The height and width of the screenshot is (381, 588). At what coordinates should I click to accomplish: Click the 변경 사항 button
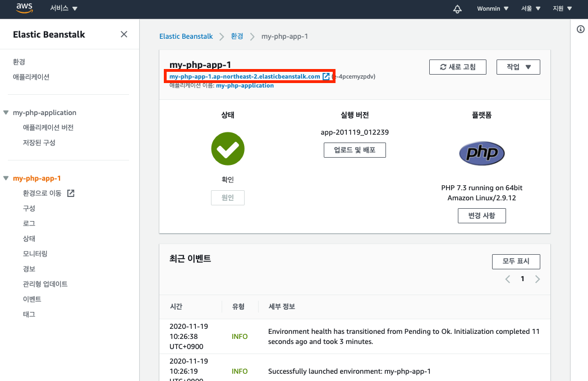click(x=481, y=215)
